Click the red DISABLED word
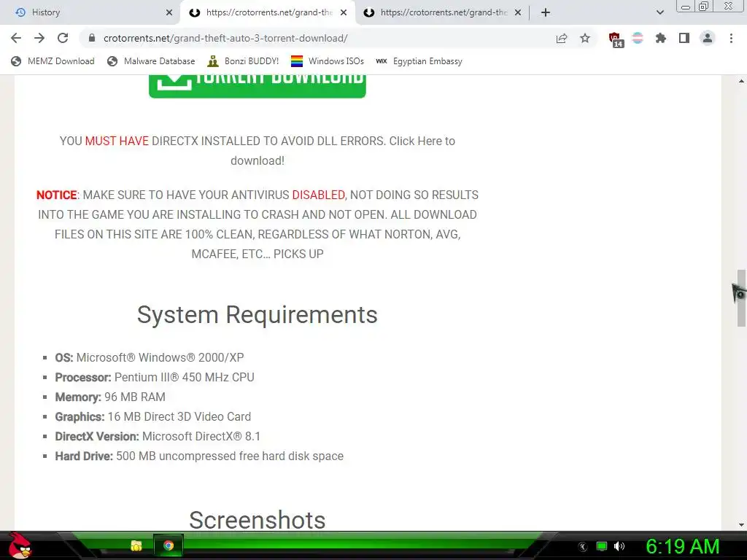The width and height of the screenshot is (747, 560). (318, 195)
